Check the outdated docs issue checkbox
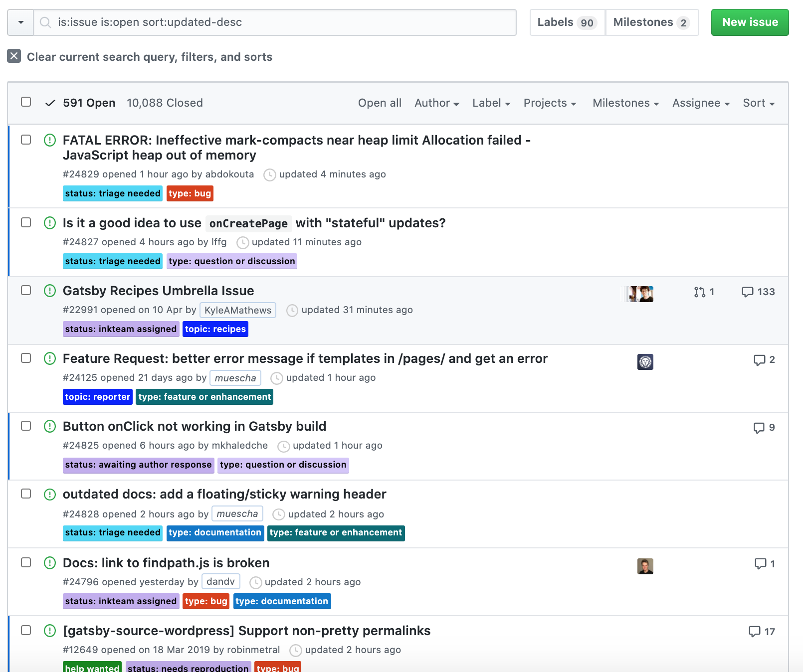 point(26,494)
